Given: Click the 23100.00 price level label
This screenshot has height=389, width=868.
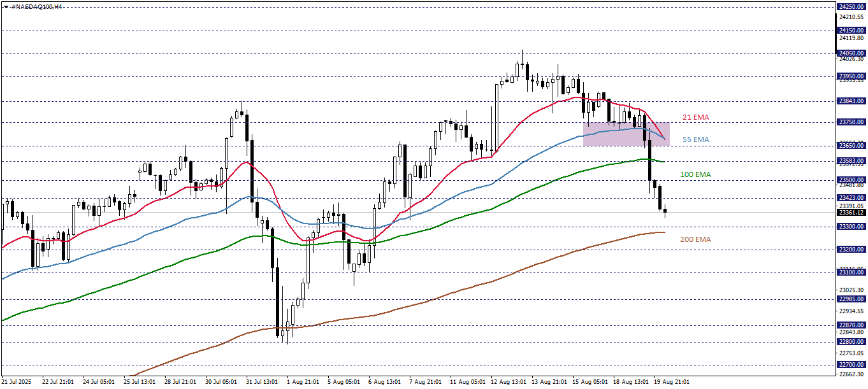Looking at the screenshot, I should pyautogui.click(x=851, y=272).
